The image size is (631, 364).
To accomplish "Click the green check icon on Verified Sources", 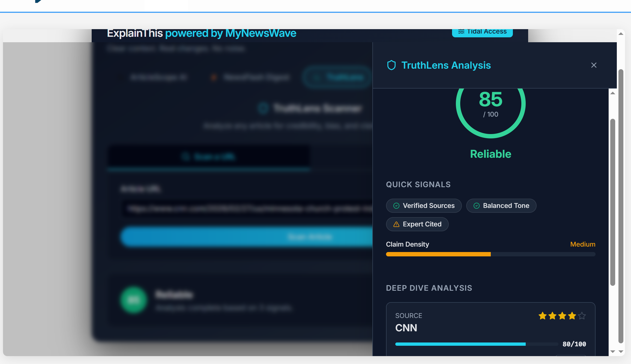I will (x=396, y=206).
